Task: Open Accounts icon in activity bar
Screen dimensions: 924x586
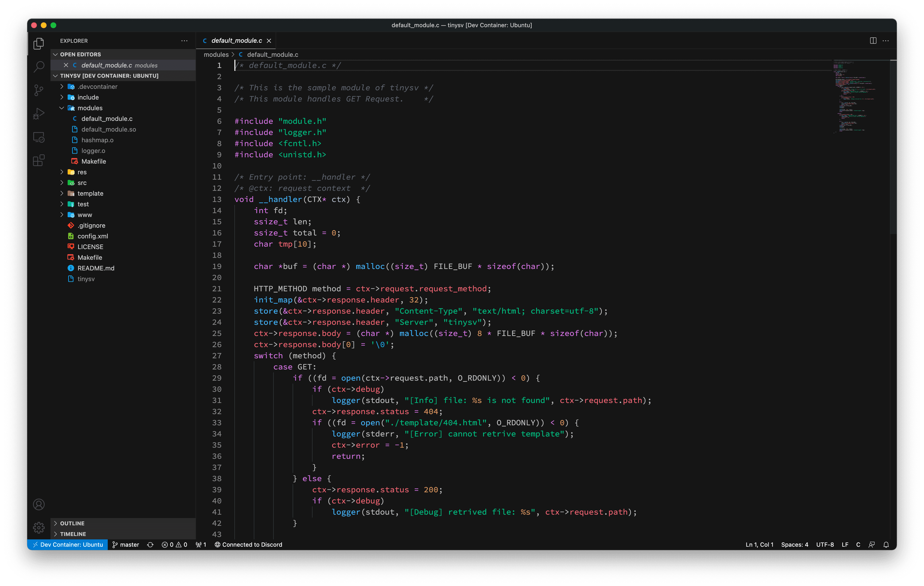Action: pos(39,504)
